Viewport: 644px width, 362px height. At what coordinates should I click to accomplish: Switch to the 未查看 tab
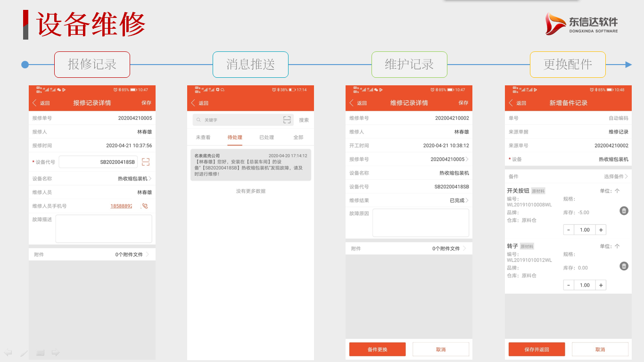(x=203, y=137)
